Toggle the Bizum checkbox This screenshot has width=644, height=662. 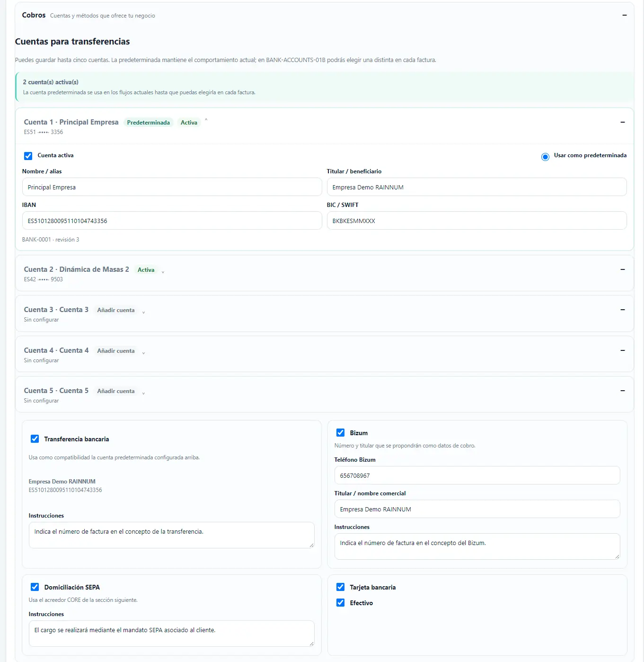pyautogui.click(x=340, y=432)
